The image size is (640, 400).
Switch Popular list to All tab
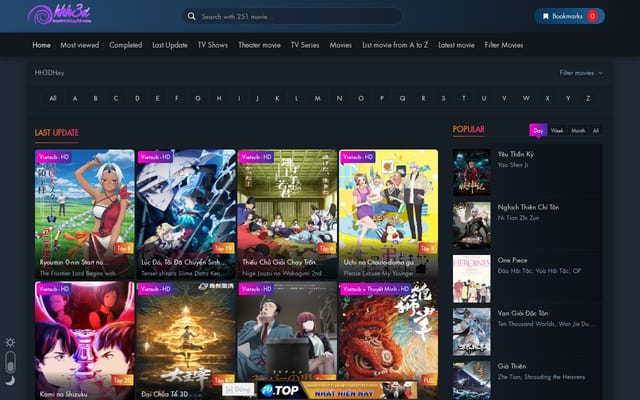(x=596, y=131)
